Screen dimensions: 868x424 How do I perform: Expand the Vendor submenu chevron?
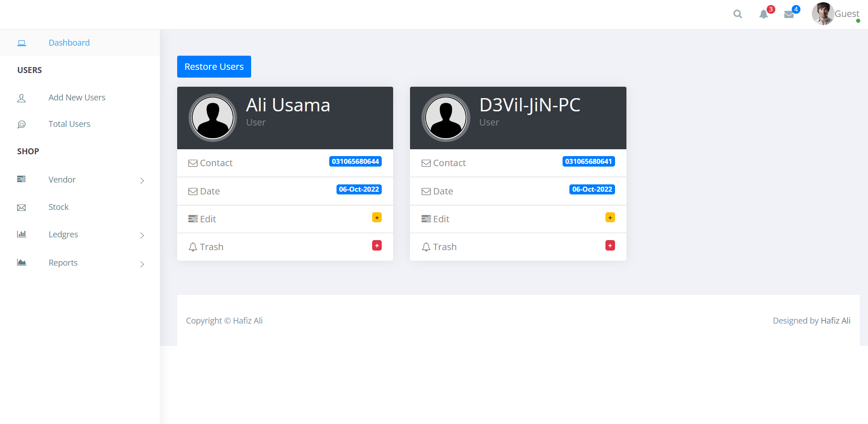(x=142, y=181)
